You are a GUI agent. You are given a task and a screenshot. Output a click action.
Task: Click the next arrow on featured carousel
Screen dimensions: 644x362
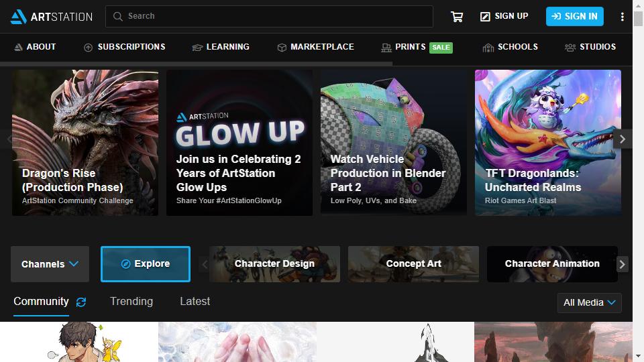pyautogui.click(x=623, y=139)
